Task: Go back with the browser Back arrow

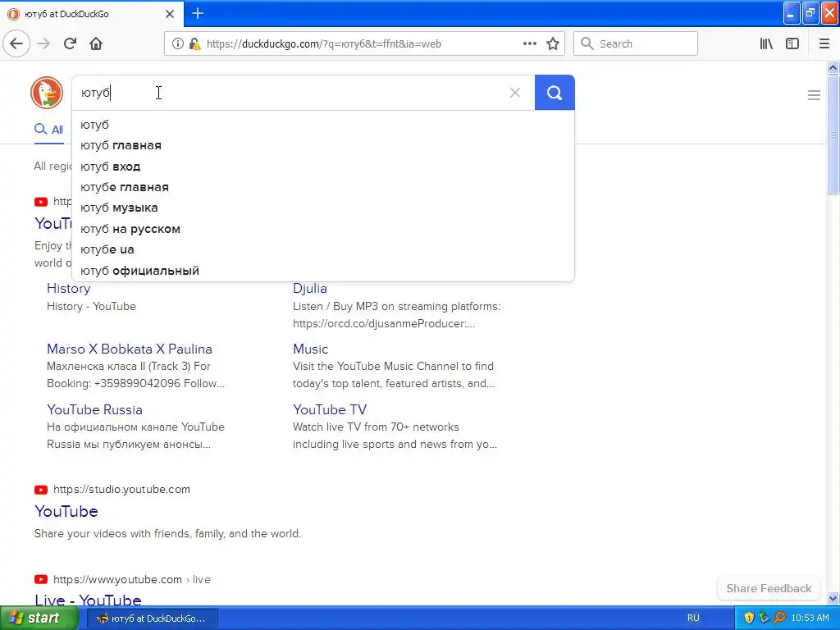Action: point(16,44)
